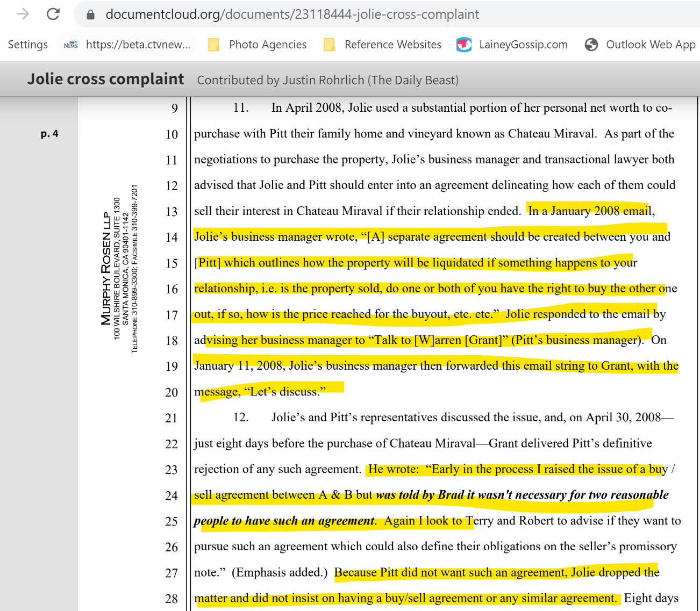Click the text '(Emphasis added.)' on line 27
700x611 pixels.
[x=280, y=572]
